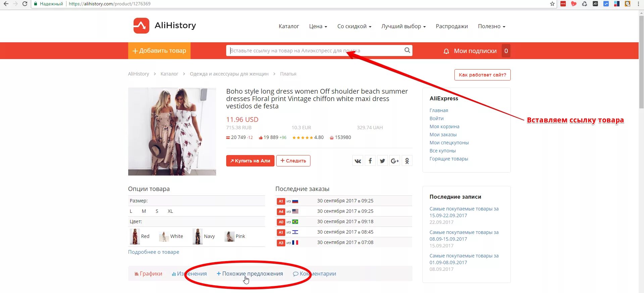Open the Распродажи menu item
This screenshot has width=644, height=293.
(452, 26)
